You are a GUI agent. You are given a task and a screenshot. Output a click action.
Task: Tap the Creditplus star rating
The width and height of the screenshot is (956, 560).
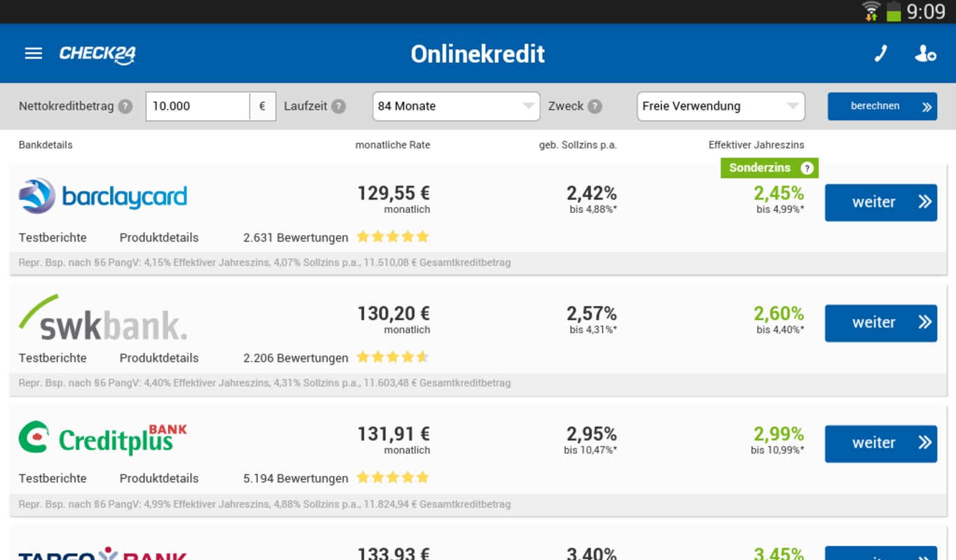[393, 477]
